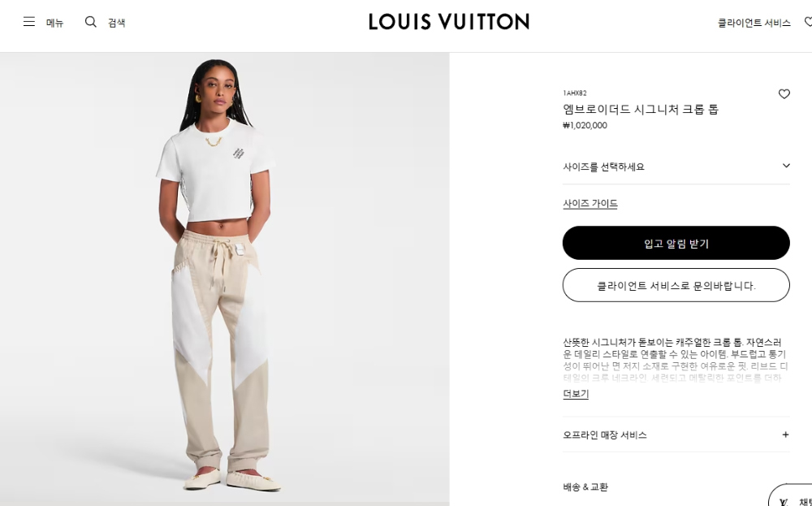
Task: Click the 메뉴 text label
Action: point(54,23)
